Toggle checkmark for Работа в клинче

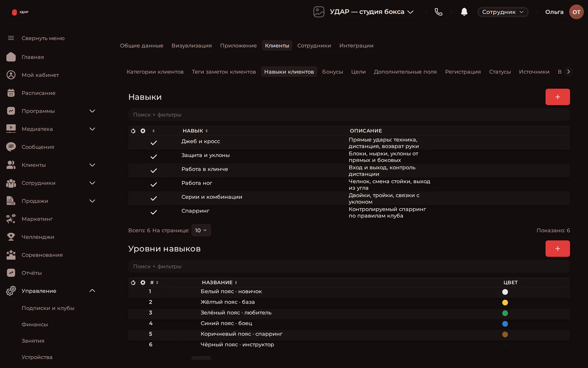click(154, 171)
